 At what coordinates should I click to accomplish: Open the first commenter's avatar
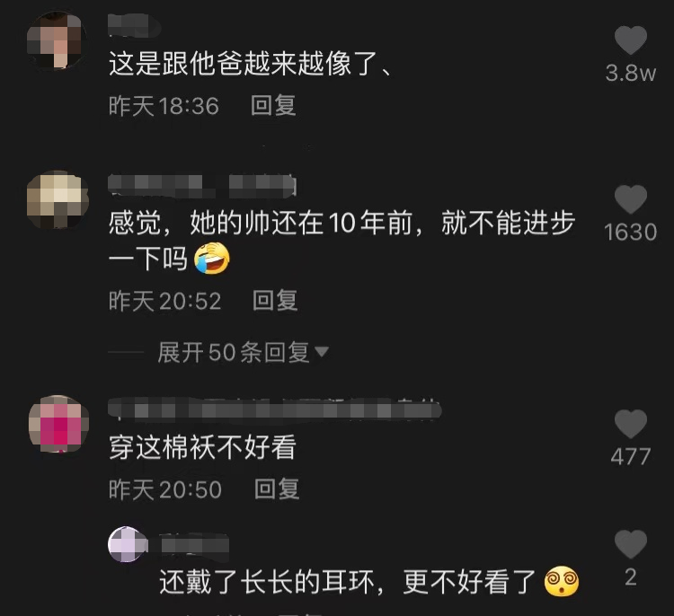pyautogui.click(x=57, y=40)
